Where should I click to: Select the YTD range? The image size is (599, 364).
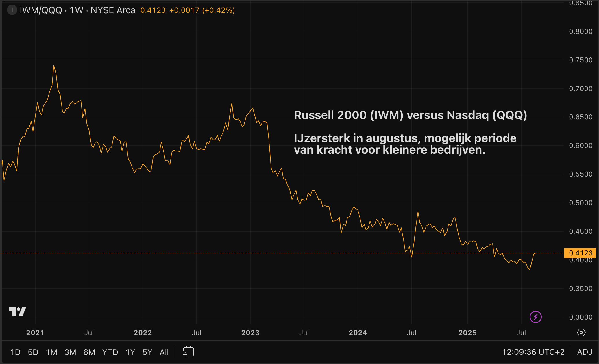pos(110,352)
